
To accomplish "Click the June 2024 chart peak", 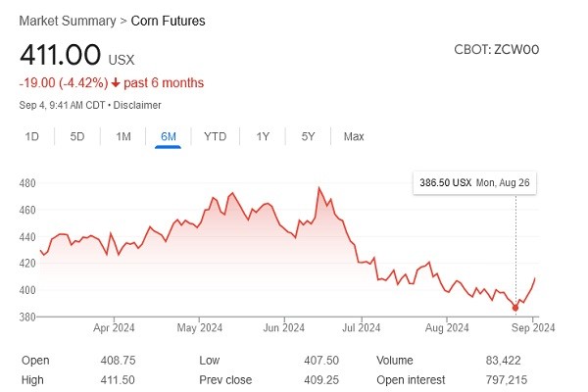I will (319, 187).
